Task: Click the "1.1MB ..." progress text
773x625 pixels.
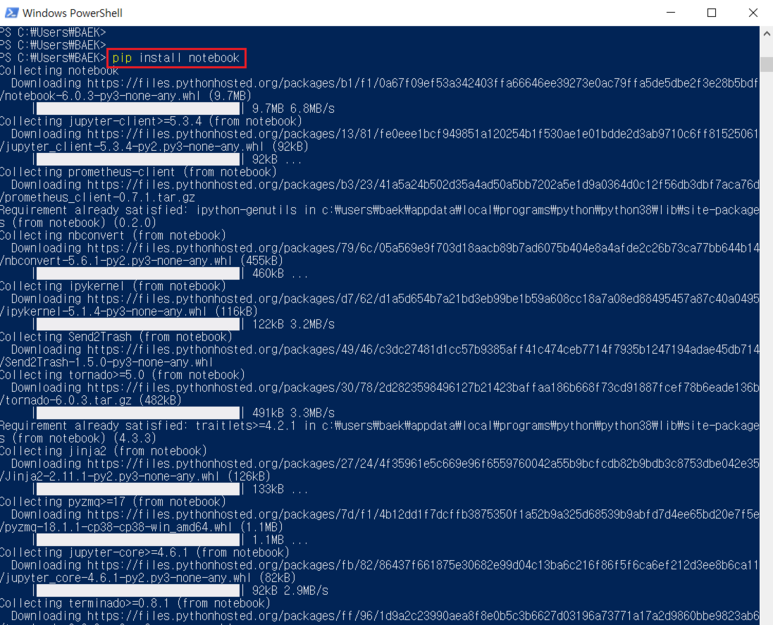Action: 280,540
